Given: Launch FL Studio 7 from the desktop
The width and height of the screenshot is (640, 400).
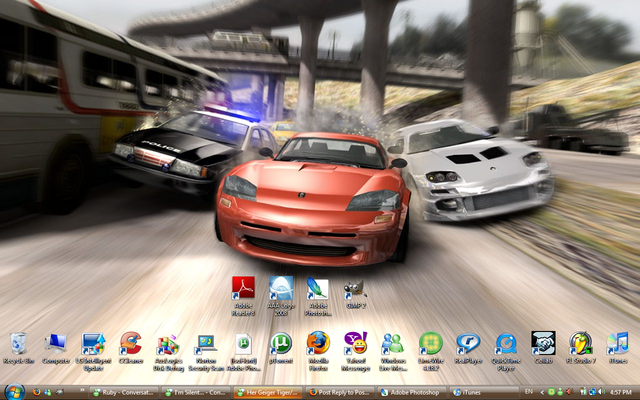Looking at the screenshot, I should pos(581,345).
